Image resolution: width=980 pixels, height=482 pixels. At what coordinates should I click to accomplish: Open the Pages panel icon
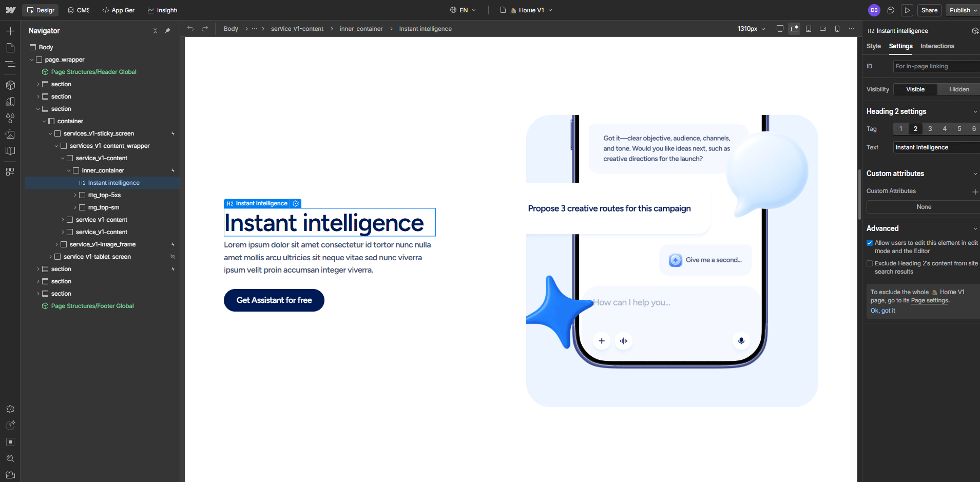(x=10, y=48)
